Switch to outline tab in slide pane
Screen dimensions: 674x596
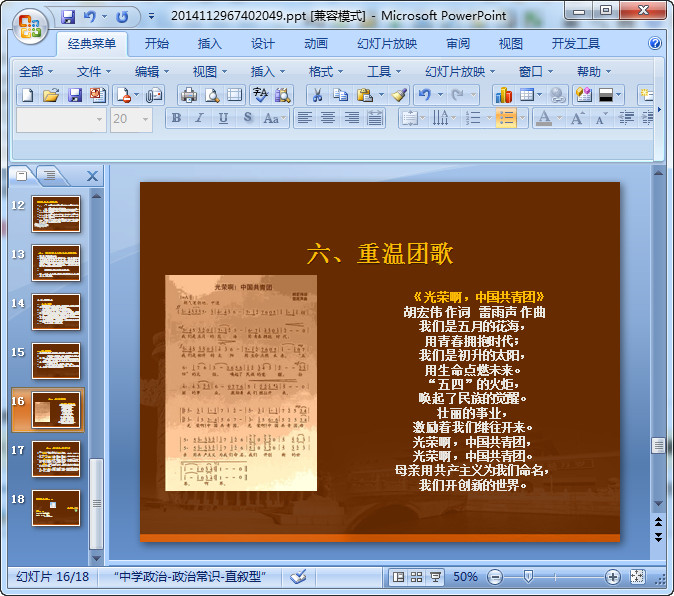(x=50, y=175)
